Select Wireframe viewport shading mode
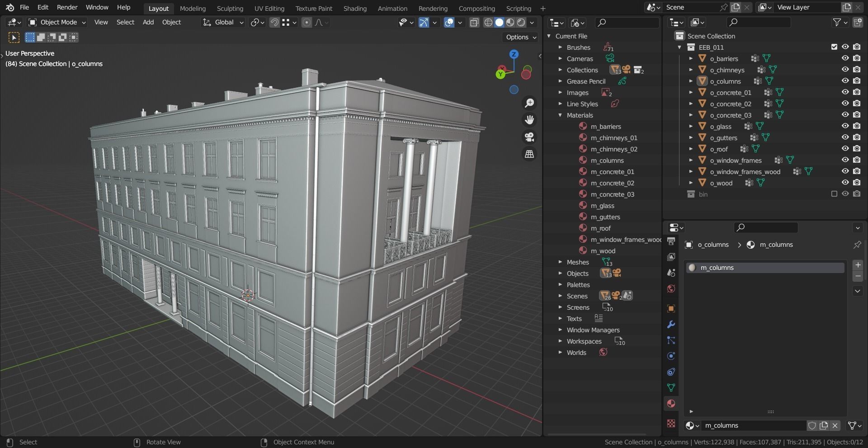The width and height of the screenshot is (868, 448). click(488, 22)
